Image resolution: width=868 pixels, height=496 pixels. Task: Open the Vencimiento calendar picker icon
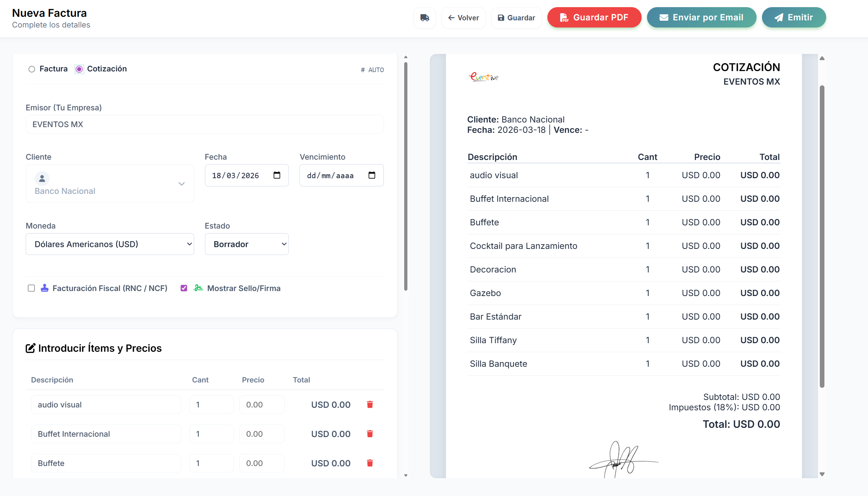click(x=372, y=175)
